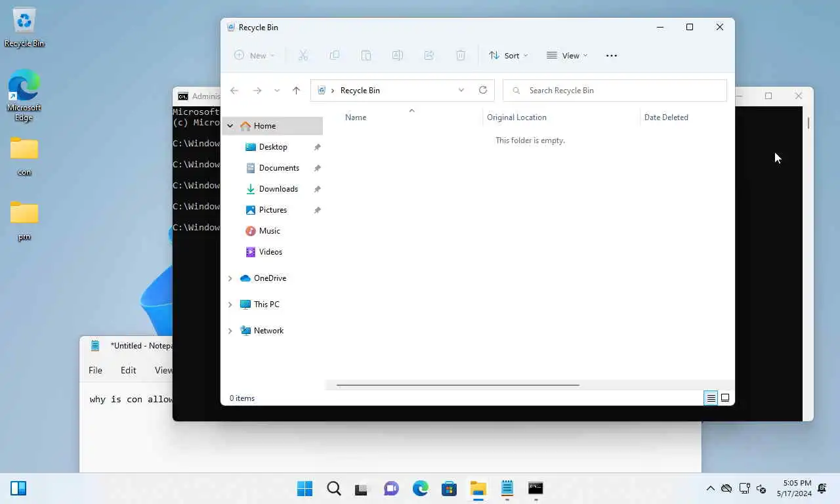The height and width of the screenshot is (504, 840).
Task: Open recent locations chevron dropdown
Action: click(277, 91)
